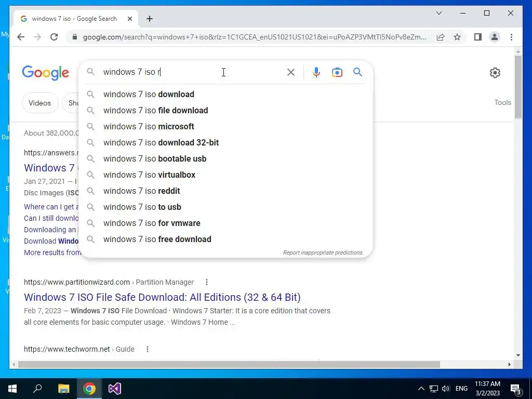Filter results with the Videos chip
532x399 pixels.
pyautogui.click(x=39, y=103)
